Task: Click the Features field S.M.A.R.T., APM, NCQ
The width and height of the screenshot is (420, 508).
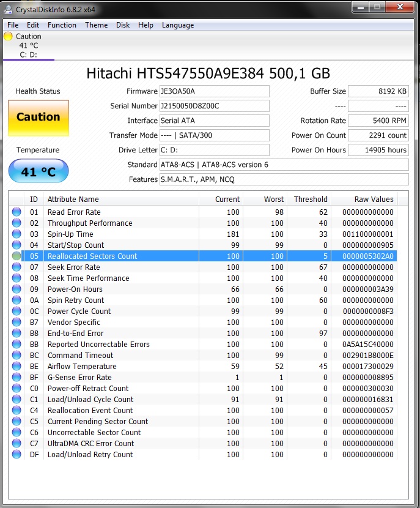Action: click(284, 179)
